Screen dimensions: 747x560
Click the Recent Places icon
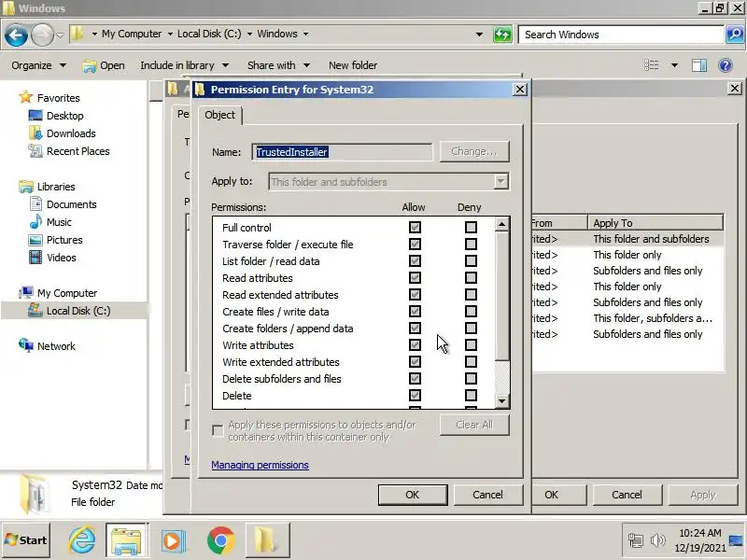click(35, 151)
